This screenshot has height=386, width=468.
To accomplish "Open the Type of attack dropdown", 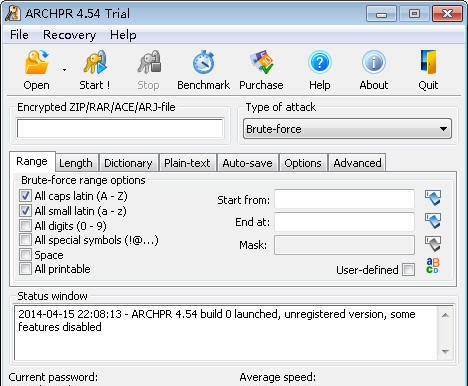I will point(347,129).
